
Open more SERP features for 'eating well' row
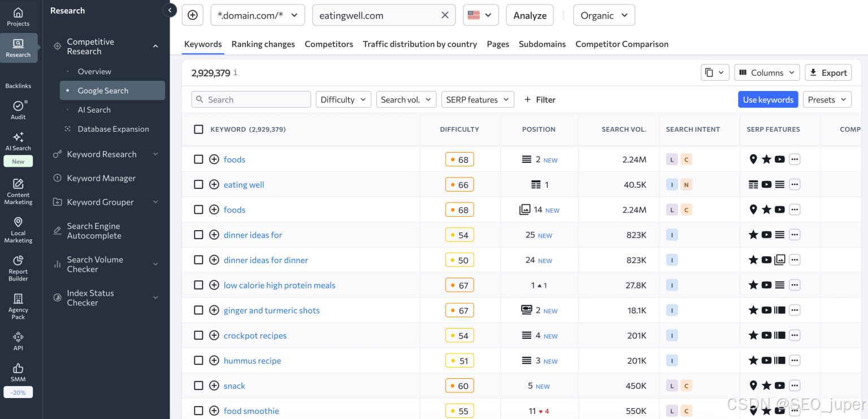[x=795, y=184]
